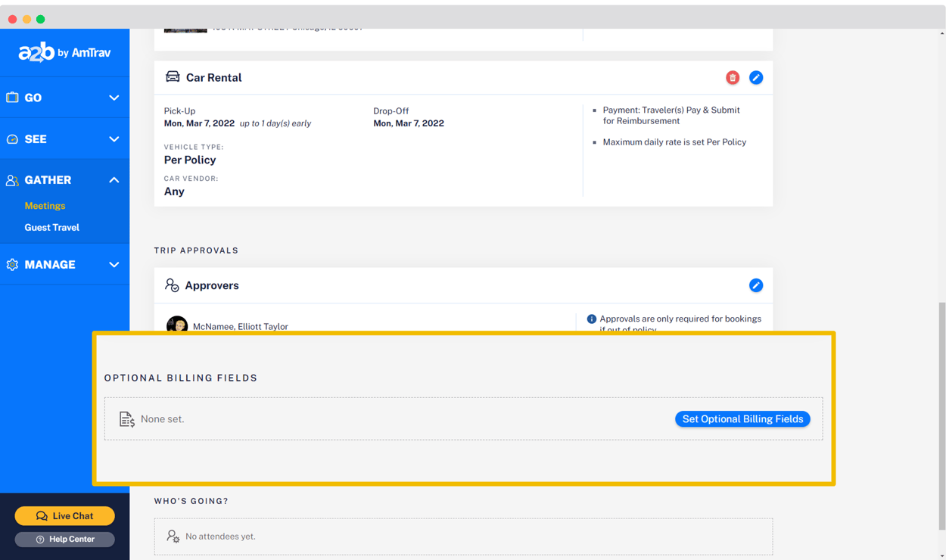Image resolution: width=946 pixels, height=560 pixels.
Task: Click the attendees gear-person icon
Action: [x=173, y=536]
